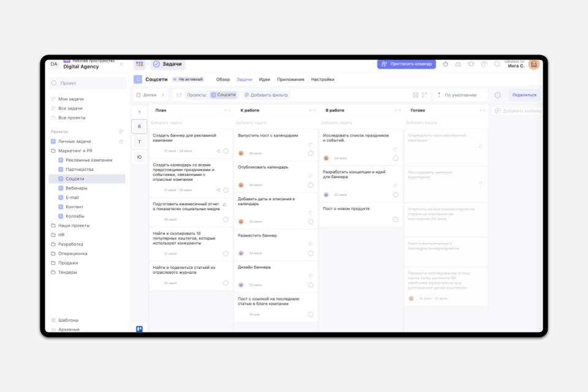Click recurring icon on Подготовить ежемесячный отчет card

coord(225,205)
